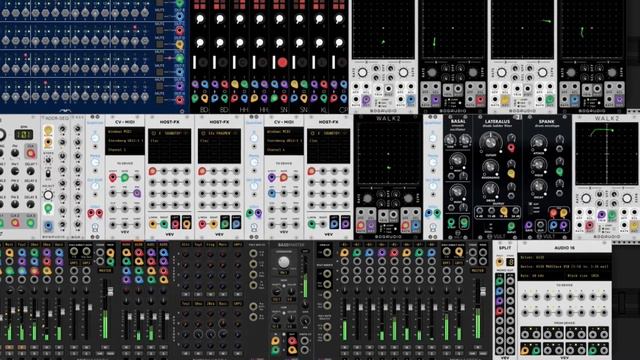Click the 12 dB output jack on LATERALUS
Screen dimensions: 640x360
[491, 211]
